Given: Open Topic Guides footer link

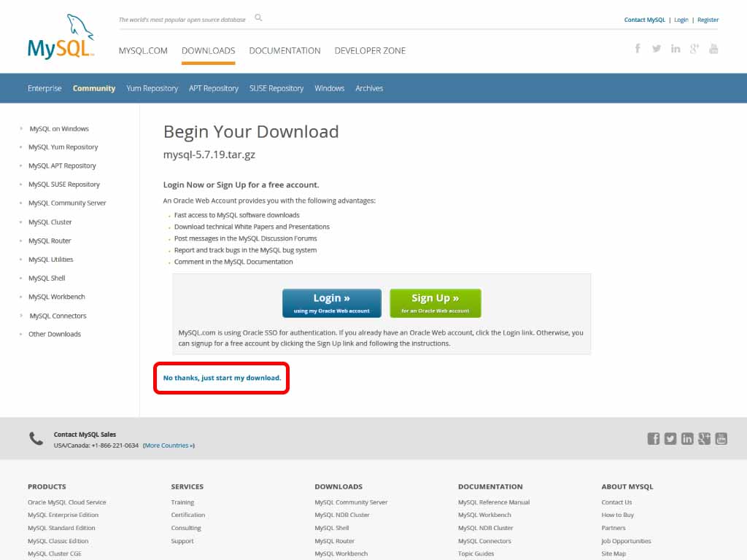Looking at the screenshot, I should click(476, 553).
